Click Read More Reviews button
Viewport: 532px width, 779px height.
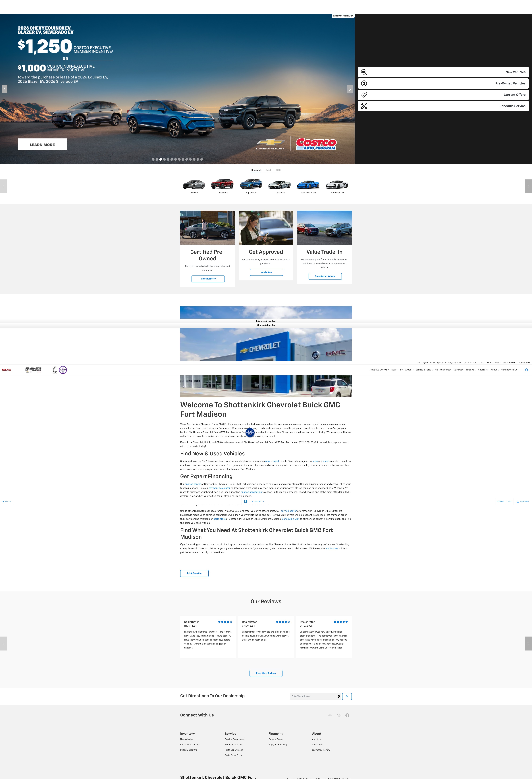(x=266, y=673)
